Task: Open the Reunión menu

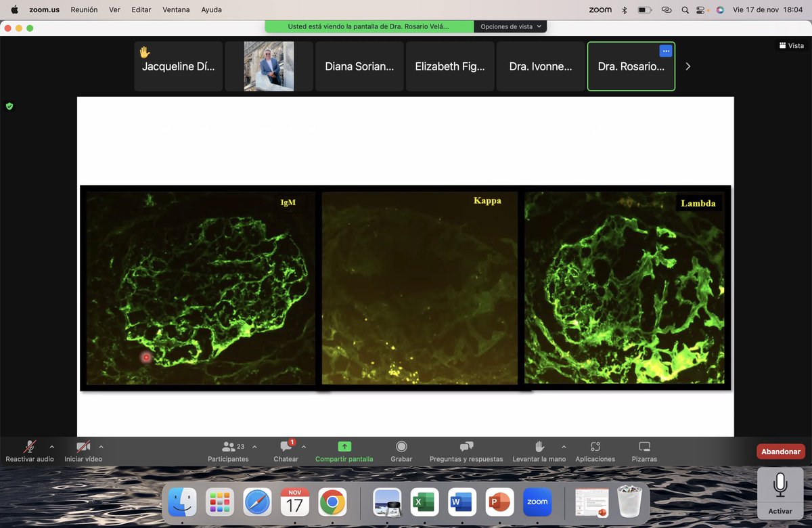Action: 84,9
